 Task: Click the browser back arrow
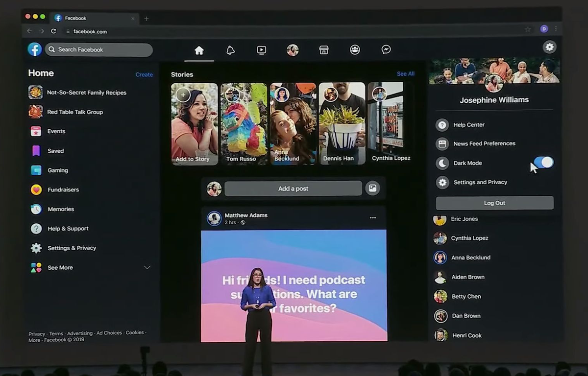click(29, 31)
